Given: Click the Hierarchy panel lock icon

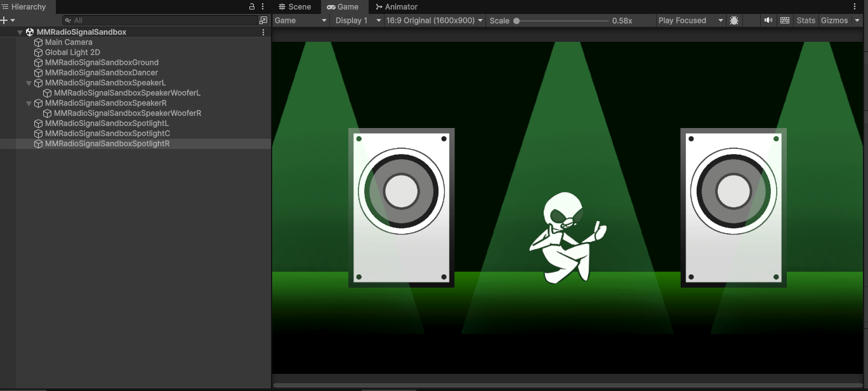Looking at the screenshot, I should [x=252, y=6].
